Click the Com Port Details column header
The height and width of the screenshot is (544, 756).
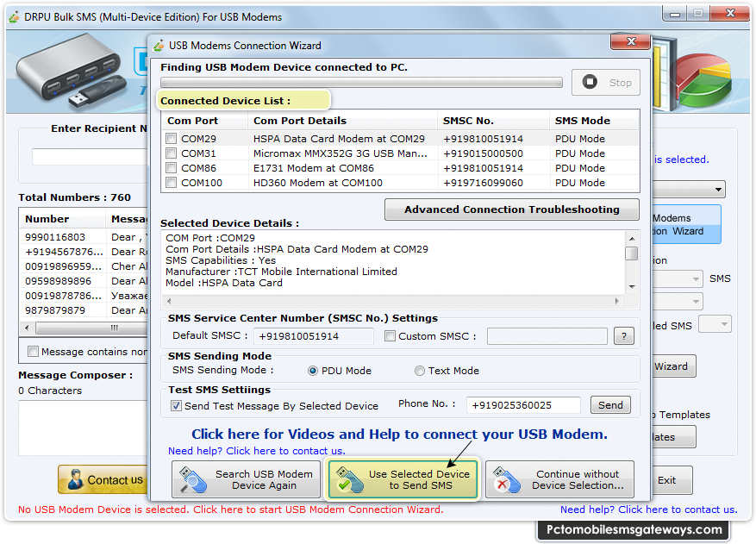click(343, 121)
